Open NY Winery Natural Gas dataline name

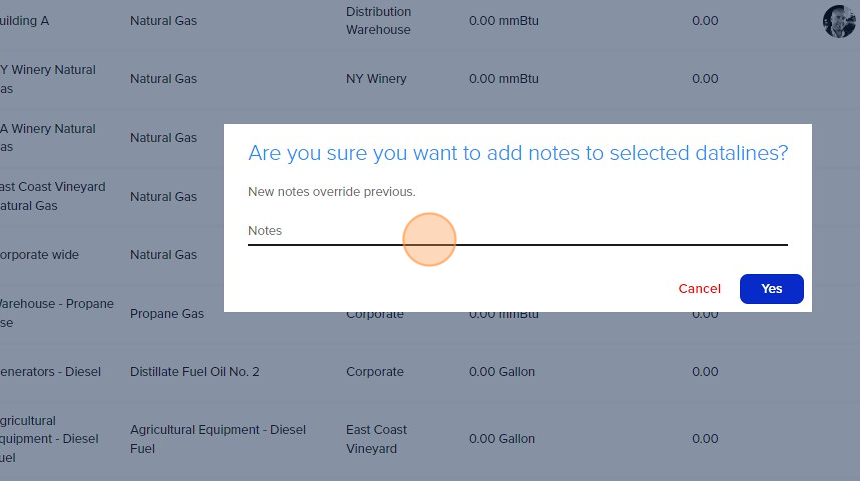[x=47, y=79]
